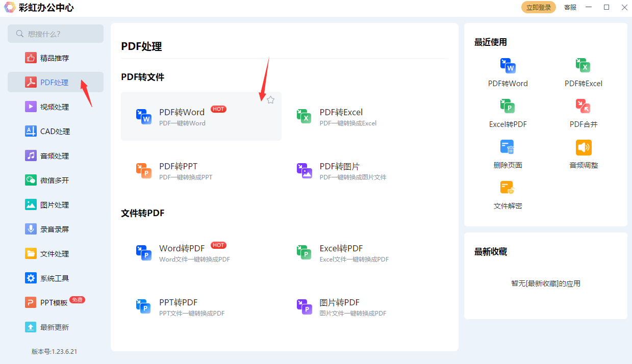
Task: Select 音频处理 in the sidebar
Action: (x=56, y=155)
